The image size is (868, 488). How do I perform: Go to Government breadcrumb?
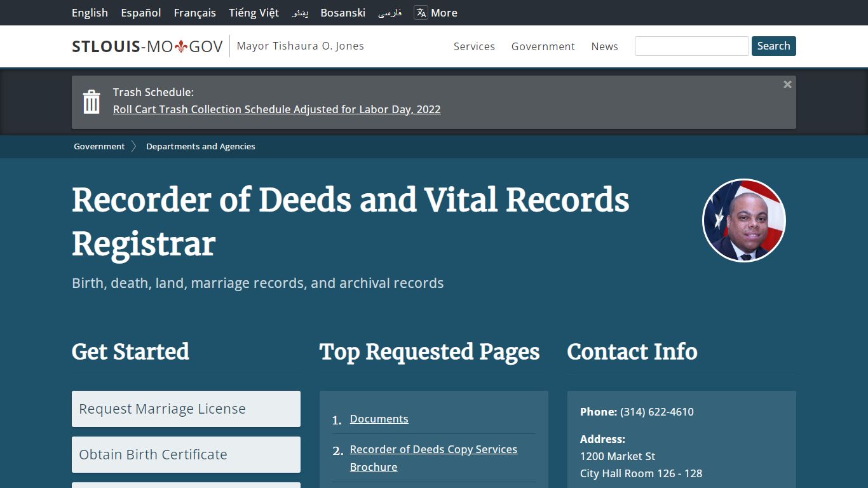99,146
